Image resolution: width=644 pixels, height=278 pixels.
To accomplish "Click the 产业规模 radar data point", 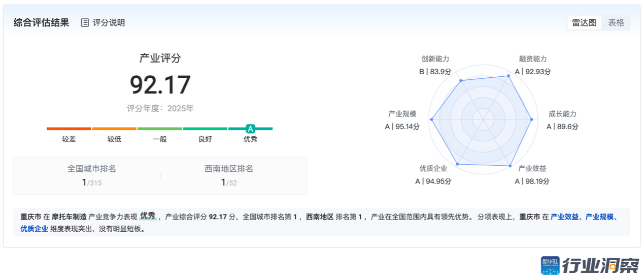I will (431, 119).
